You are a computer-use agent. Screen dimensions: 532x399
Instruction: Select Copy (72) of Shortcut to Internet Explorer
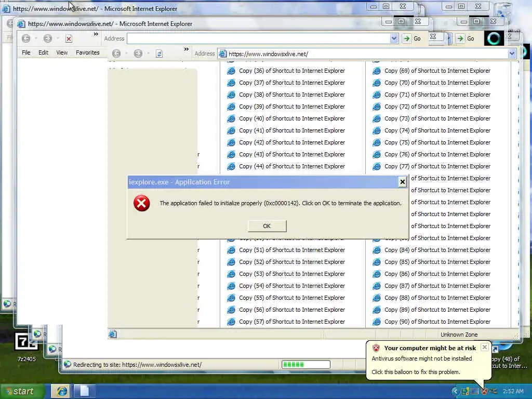point(432,107)
